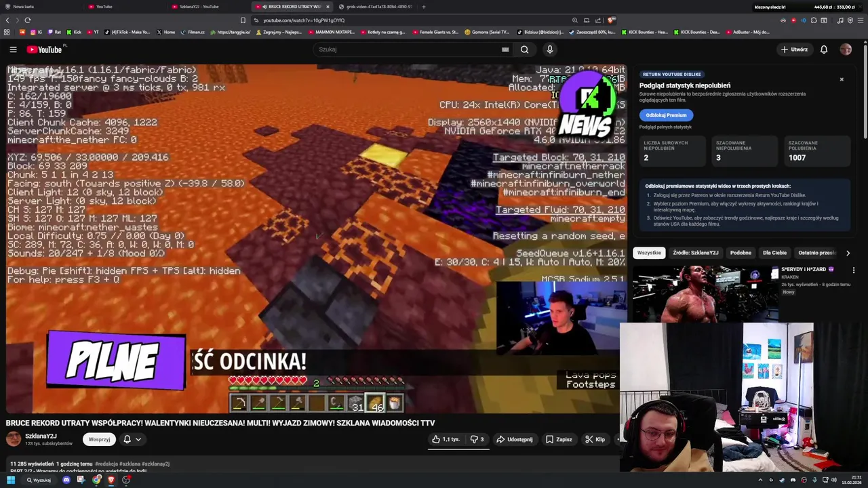Click the Utwórz create button
This screenshot has width=868, height=488.
[794, 49]
